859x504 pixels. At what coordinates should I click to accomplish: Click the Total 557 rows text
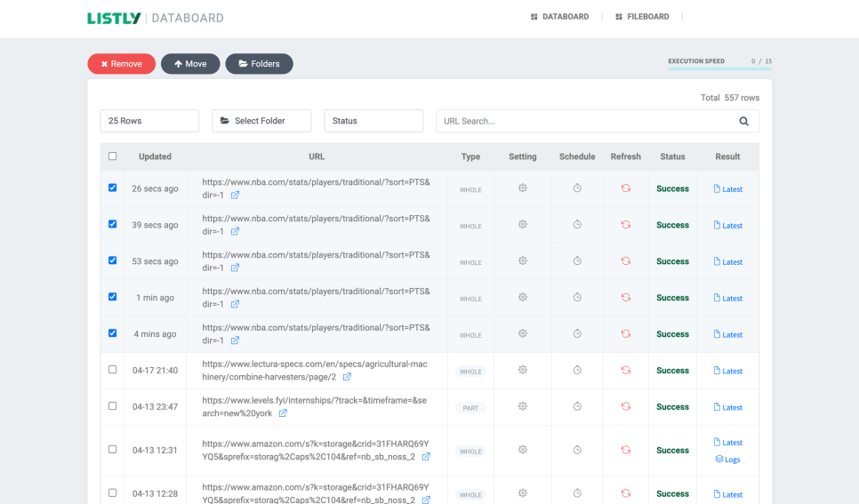730,98
